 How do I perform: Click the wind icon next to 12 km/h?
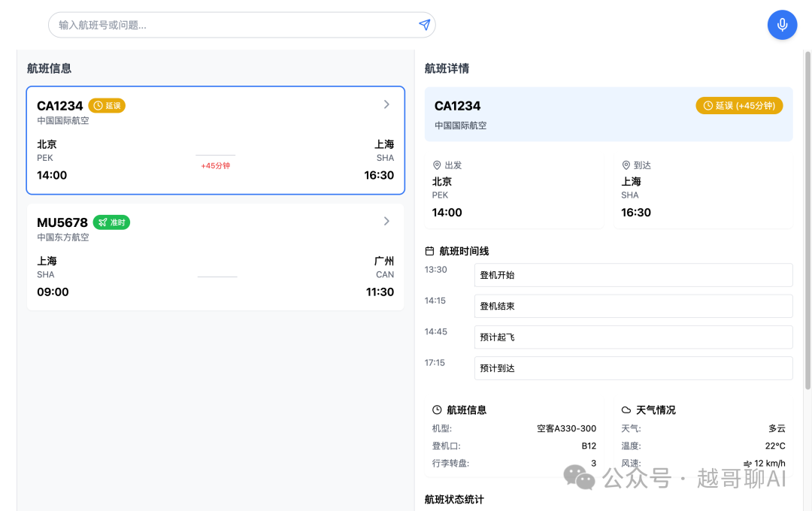pos(747,464)
